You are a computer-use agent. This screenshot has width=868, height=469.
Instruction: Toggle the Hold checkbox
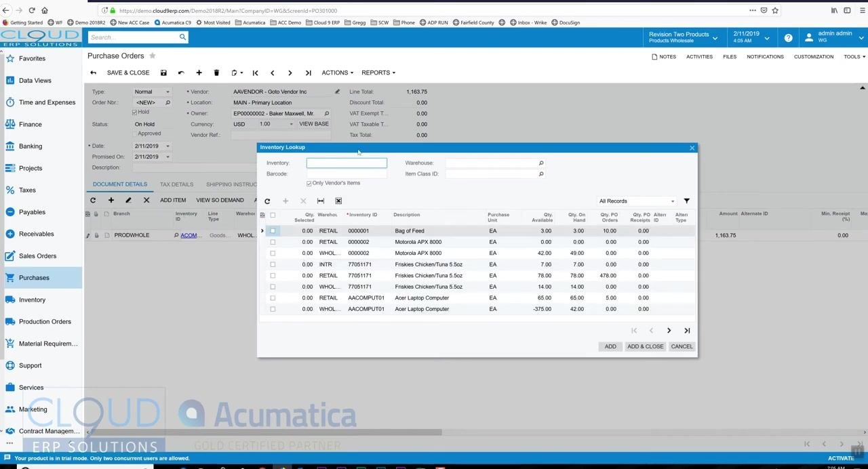click(x=134, y=113)
